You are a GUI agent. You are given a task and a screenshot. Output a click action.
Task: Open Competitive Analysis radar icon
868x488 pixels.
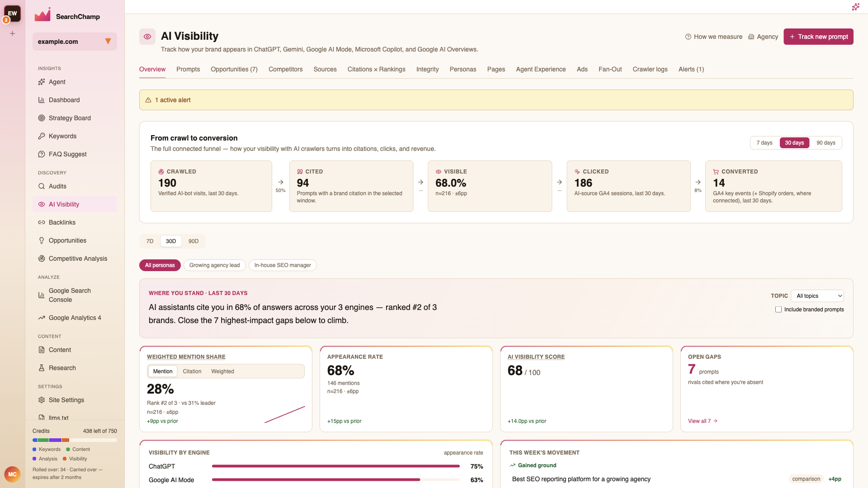(x=42, y=258)
